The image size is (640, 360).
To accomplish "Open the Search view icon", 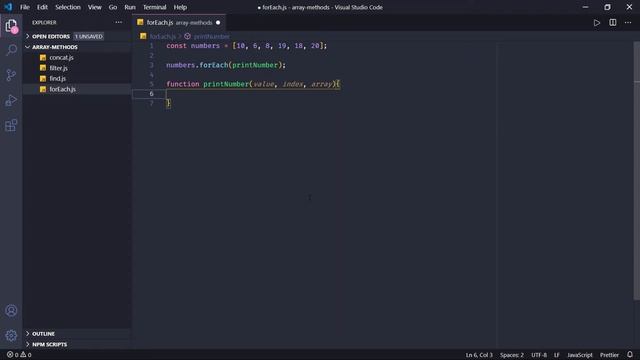I will click(x=11, y=50).
